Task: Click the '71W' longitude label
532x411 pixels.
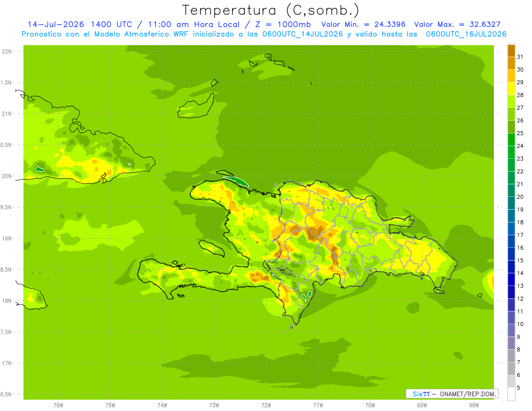Action: coord(318,405)
